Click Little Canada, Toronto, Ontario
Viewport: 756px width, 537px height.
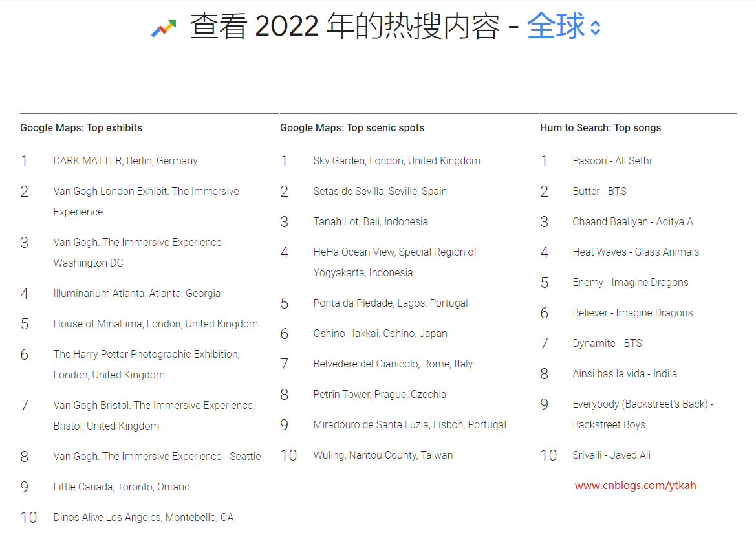point(122,487)
